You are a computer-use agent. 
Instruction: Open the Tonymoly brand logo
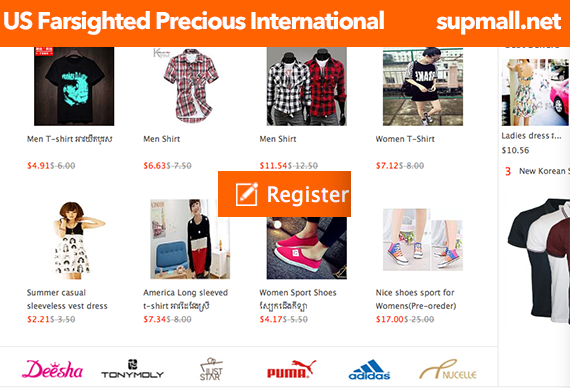click(x=132, y=369)
